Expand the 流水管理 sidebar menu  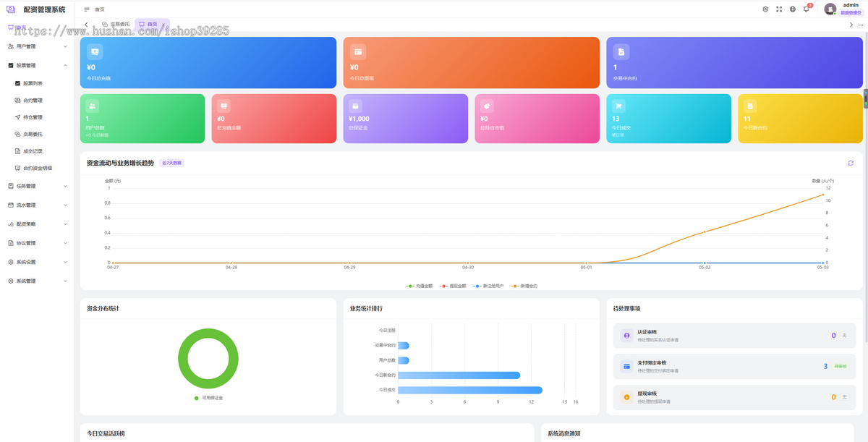tap(38, 205)
